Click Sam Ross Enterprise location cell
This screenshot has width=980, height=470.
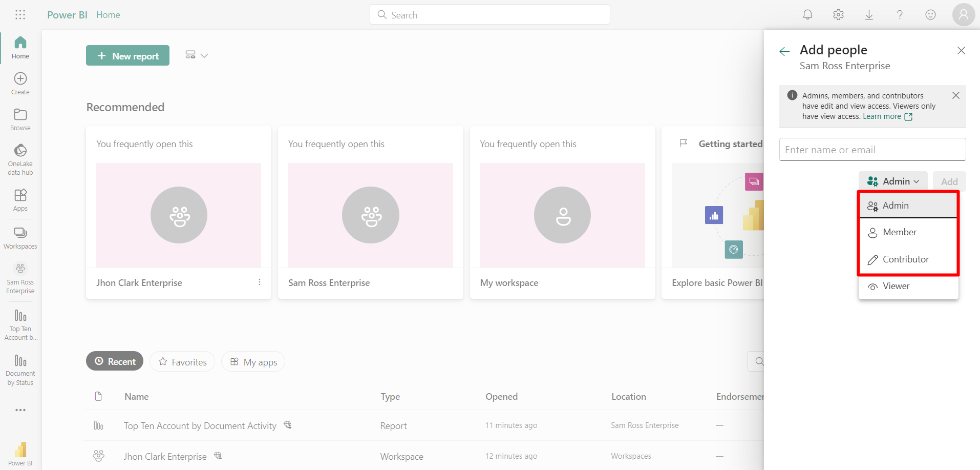point(645,425)
